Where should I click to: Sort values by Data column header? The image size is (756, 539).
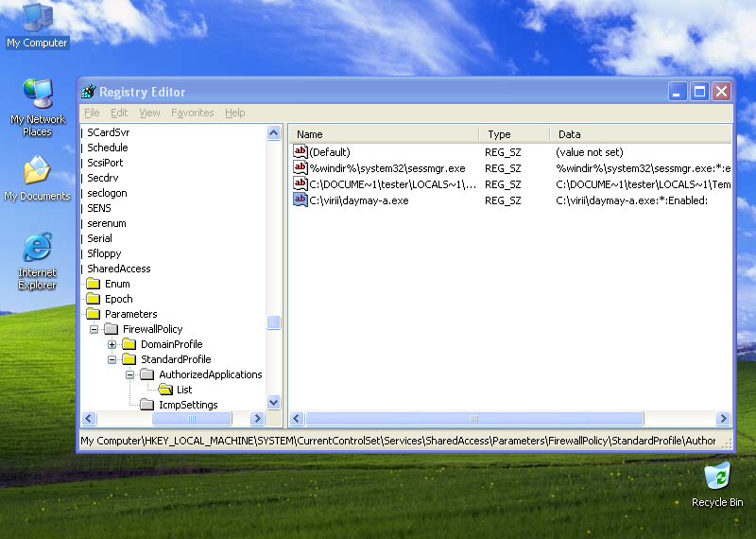[x=641, y=134]
